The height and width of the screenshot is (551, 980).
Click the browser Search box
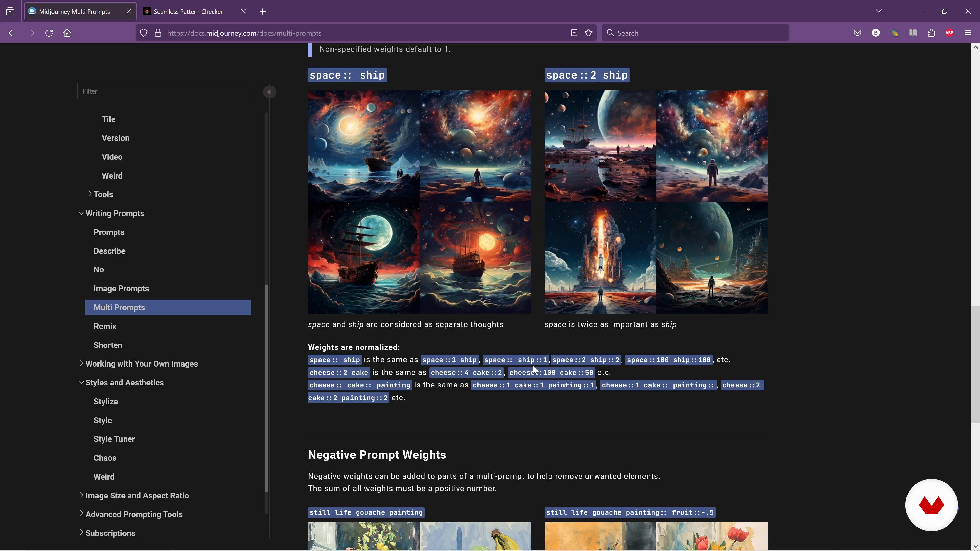(x=695, y=33)
